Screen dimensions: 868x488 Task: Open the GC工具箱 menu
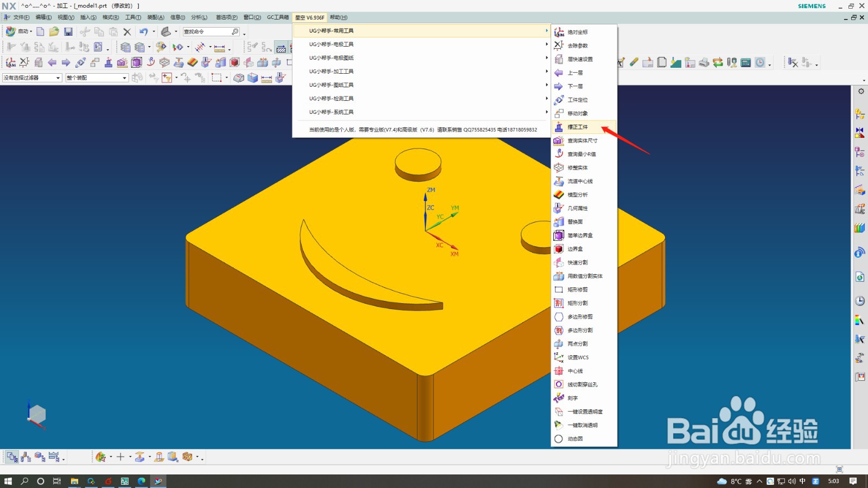pyautogui.click(x=278, y=17)
